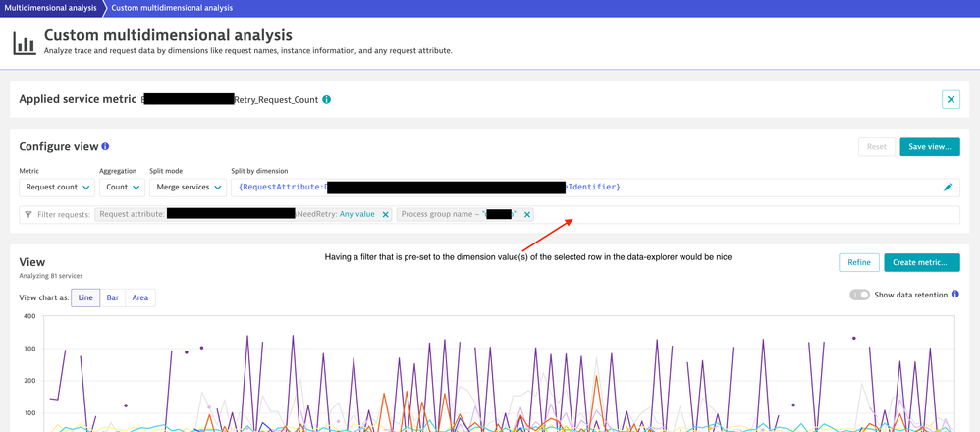Switch chart view to Bar

pos(113,297)
